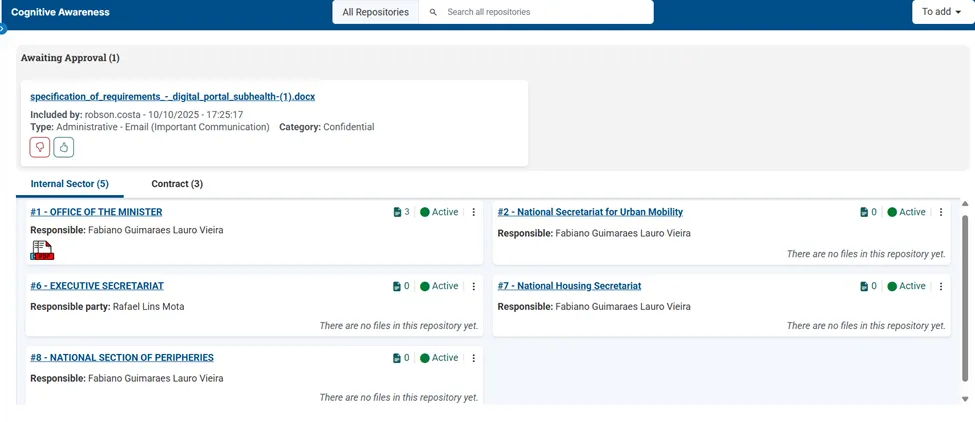Image resolution: width=975 pixels, height=422 pixels.
Task: Click the Active status indicator of National Housing Secretariat
Action: [x=907, y=286]
